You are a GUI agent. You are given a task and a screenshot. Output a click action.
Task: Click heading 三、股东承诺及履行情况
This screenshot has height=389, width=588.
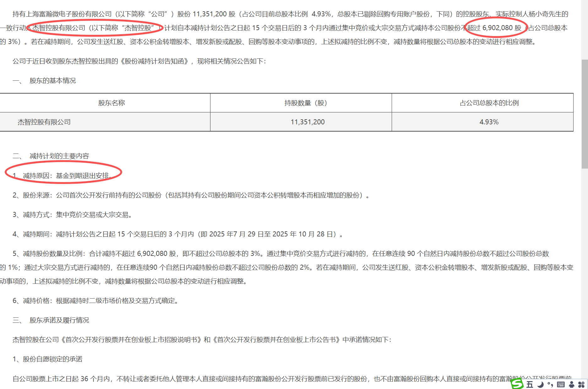pos(51,320)
